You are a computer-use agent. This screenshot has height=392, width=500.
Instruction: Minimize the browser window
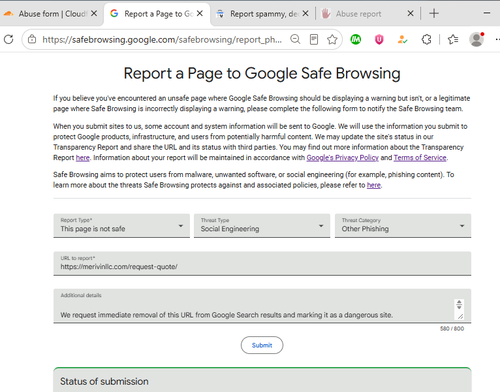pyautogui.click(x=487, y=13)
